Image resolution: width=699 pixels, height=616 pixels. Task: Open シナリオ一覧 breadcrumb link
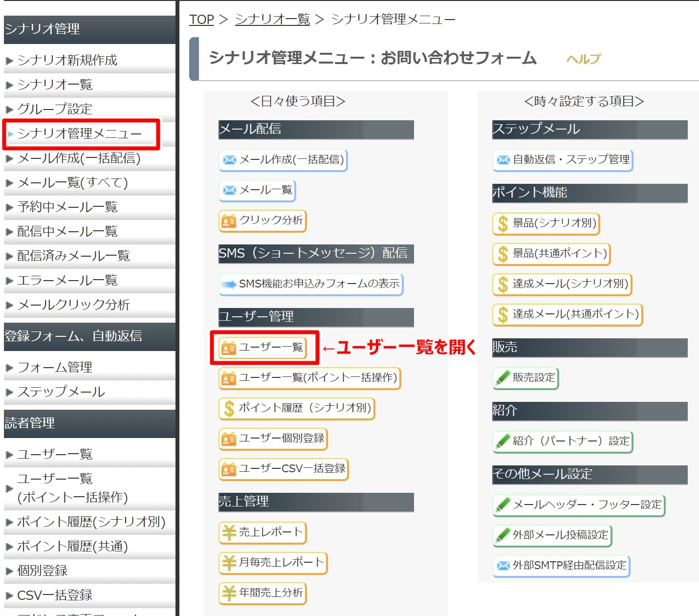272,20
